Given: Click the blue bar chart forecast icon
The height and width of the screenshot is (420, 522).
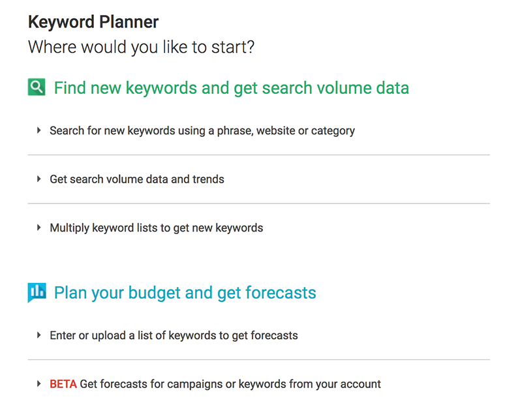Looking at the screenshot, I should coord(37,293).
